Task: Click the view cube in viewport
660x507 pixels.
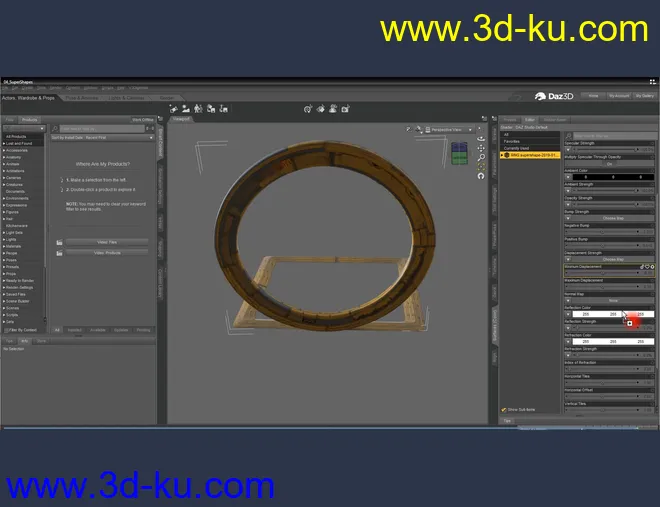Action: coord(458,152)
